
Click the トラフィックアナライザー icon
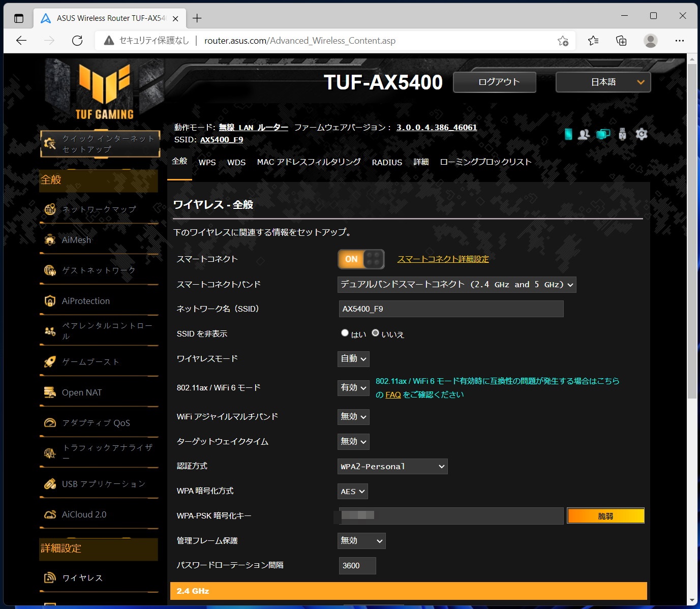(x=50, y=453)
